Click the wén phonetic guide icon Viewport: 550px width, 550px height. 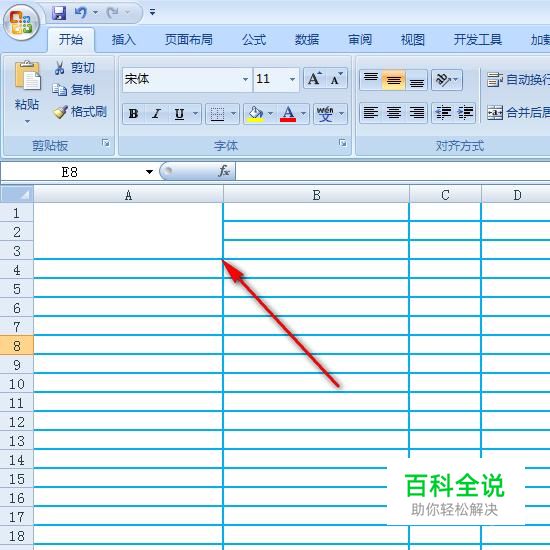pos(325,114)
